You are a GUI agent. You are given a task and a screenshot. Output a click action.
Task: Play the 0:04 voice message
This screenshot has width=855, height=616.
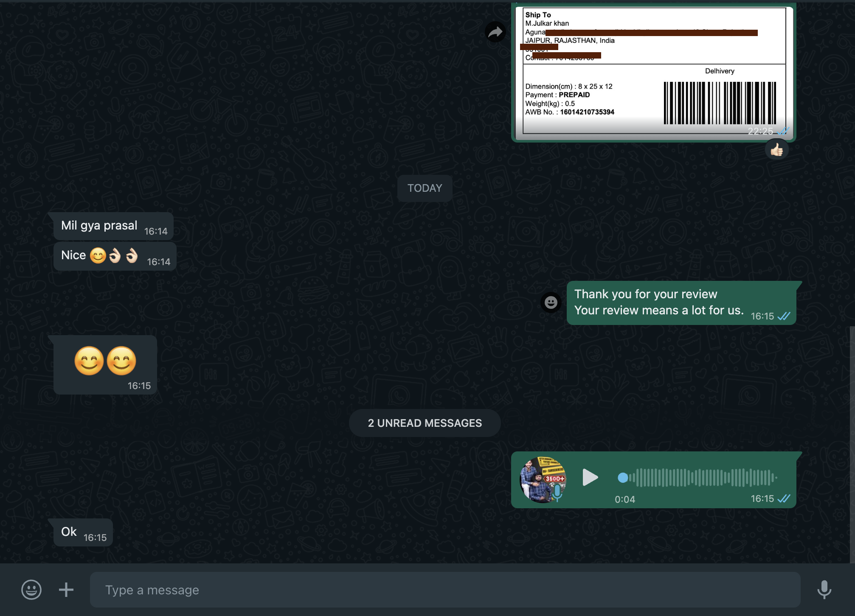[590, 477]
